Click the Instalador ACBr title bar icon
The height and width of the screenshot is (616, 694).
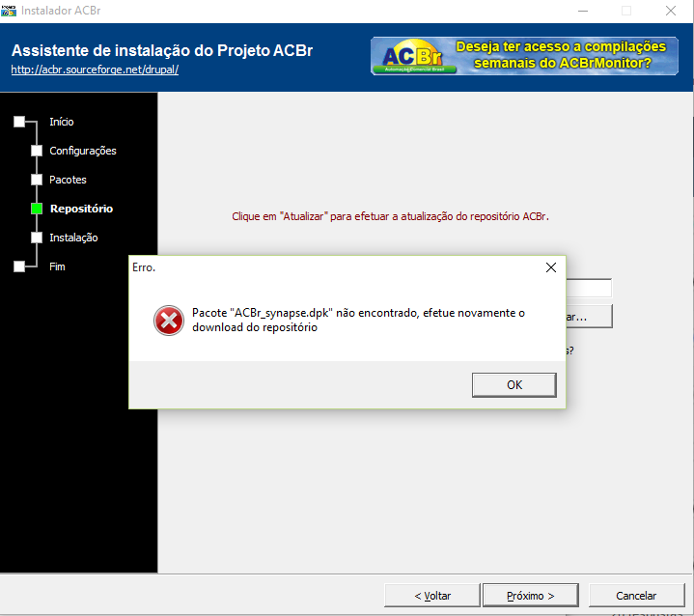pos(9,11)
